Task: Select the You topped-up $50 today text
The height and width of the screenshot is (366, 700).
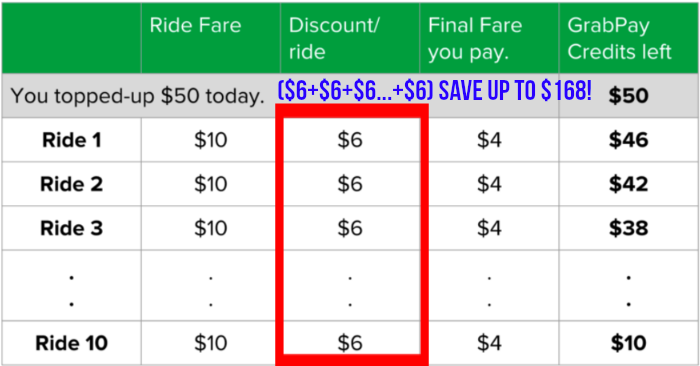Action: (138, 96)
